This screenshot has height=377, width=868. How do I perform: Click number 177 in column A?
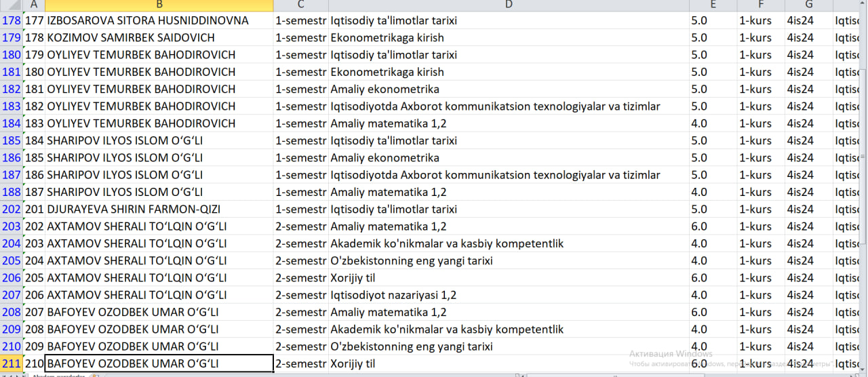point(34,20)
